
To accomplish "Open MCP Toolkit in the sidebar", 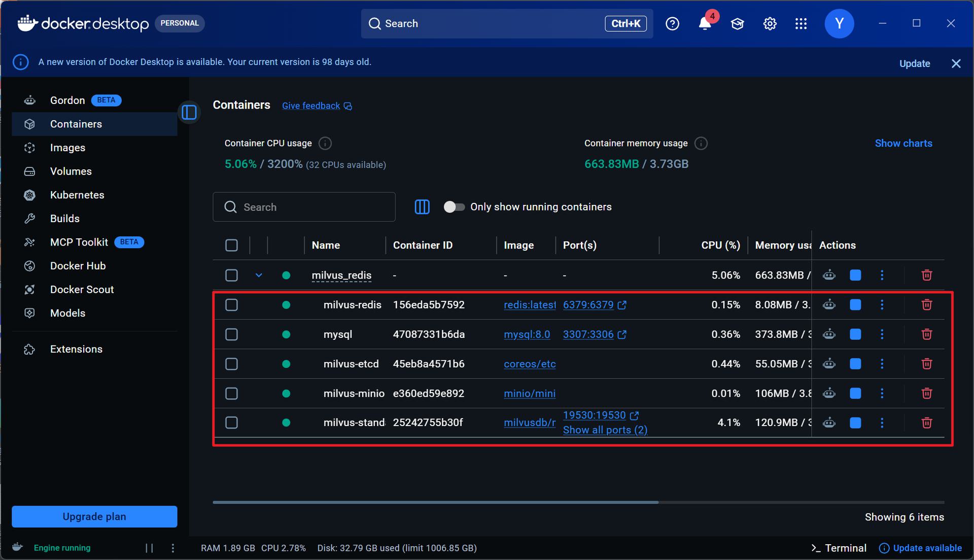I will [x=94, y=242].
